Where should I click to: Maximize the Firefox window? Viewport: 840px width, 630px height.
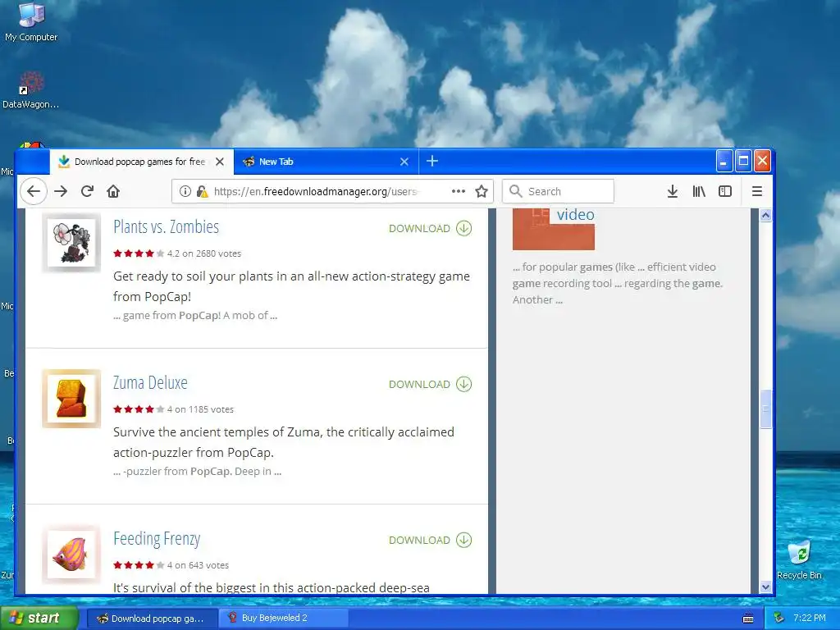[743, 161]
